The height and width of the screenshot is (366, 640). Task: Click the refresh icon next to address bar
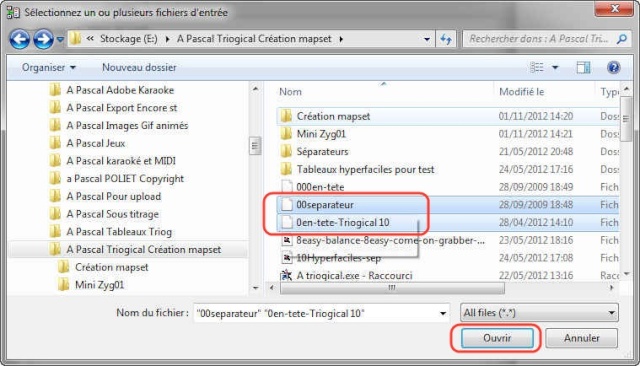[x=446, y=39]
